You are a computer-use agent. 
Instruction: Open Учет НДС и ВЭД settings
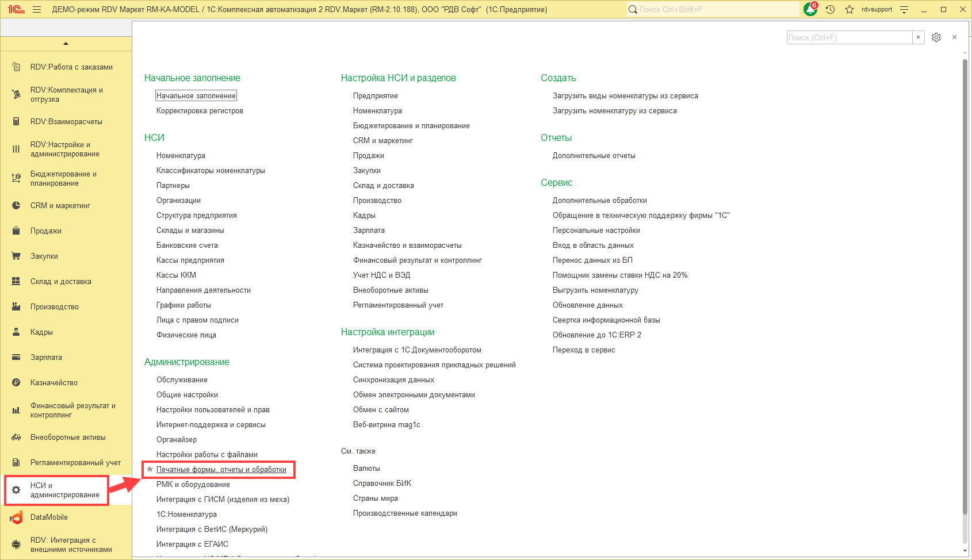(382, 275)
